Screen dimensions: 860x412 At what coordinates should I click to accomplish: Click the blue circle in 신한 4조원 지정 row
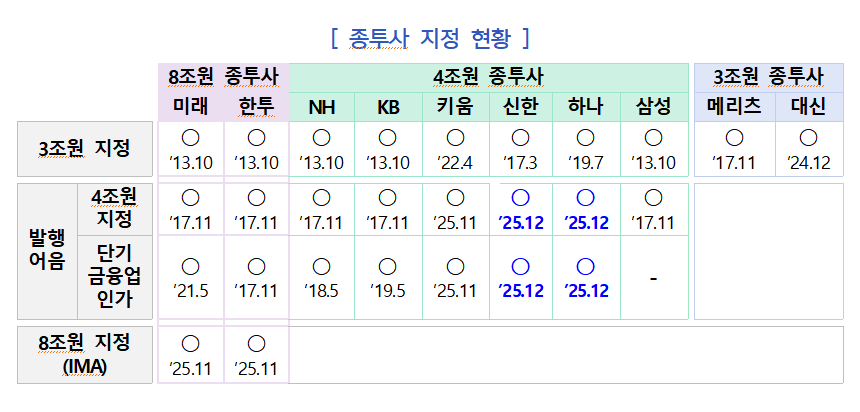coord(520,198)
